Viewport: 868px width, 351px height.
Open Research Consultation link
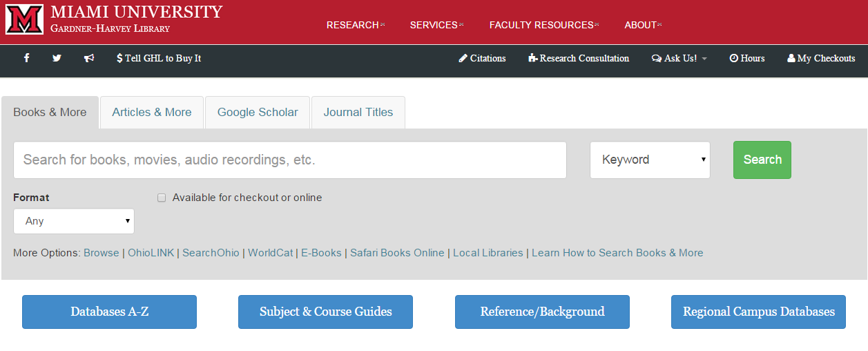(579, 58)
